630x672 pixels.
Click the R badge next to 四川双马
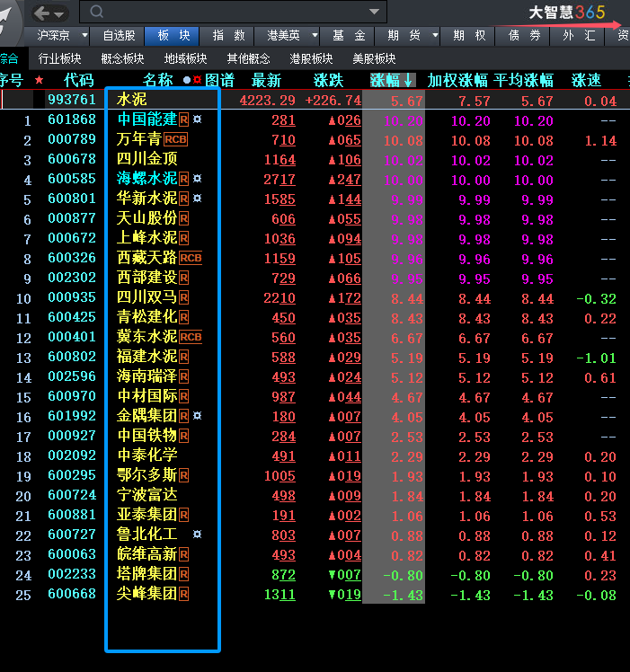pos(183,297)
